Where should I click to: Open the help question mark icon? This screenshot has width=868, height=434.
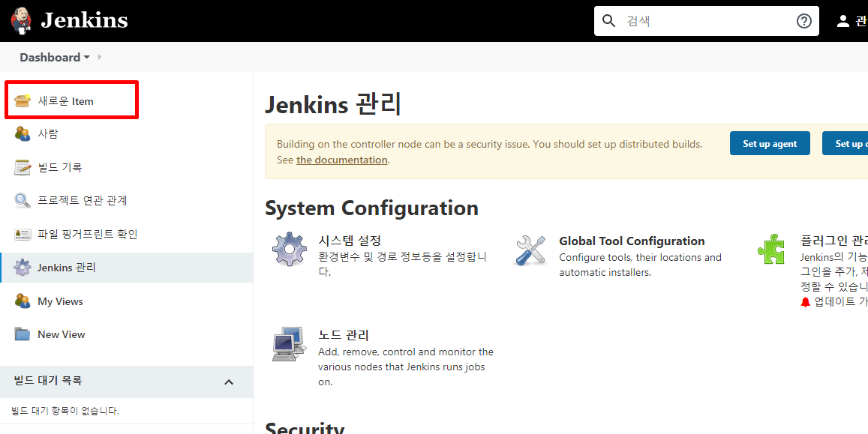tap(804, 21)
